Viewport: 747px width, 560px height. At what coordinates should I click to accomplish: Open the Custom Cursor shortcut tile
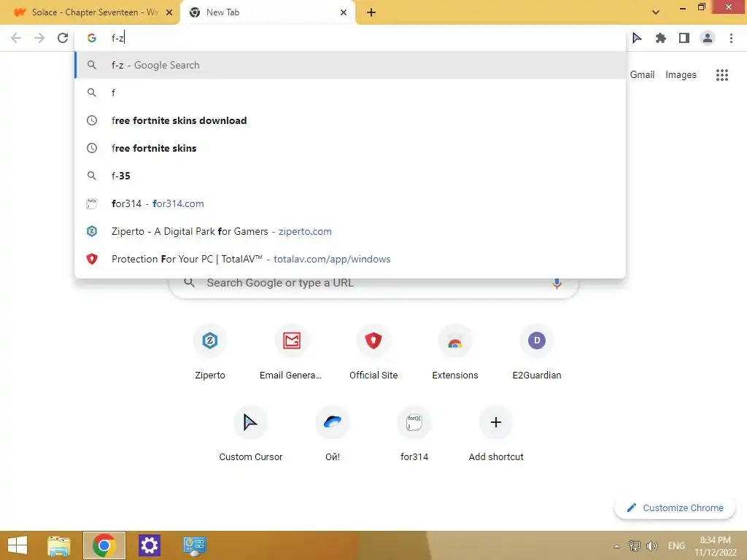[251, 435]
